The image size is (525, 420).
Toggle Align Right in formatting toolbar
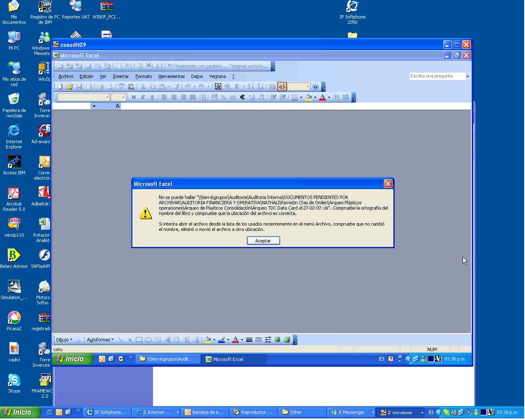tap(183, 97)
